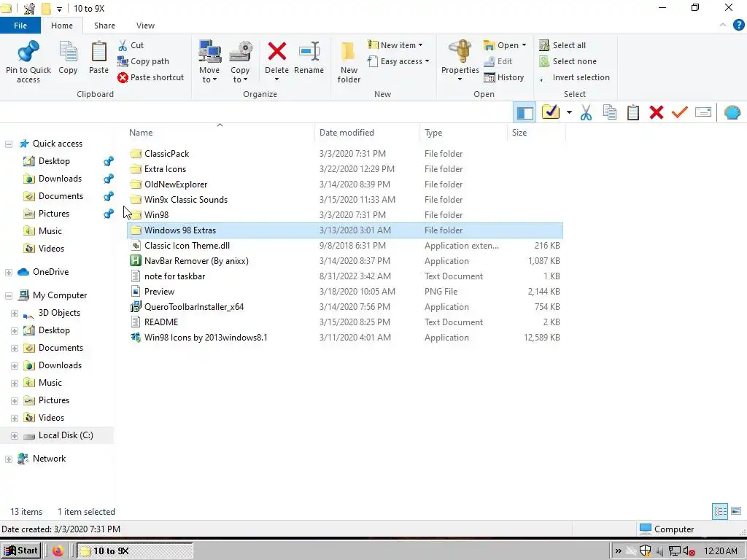Screen dimensions: 747x560
Task: Click the scissors icon in classic toolbar
Action: tap(586, 113)
